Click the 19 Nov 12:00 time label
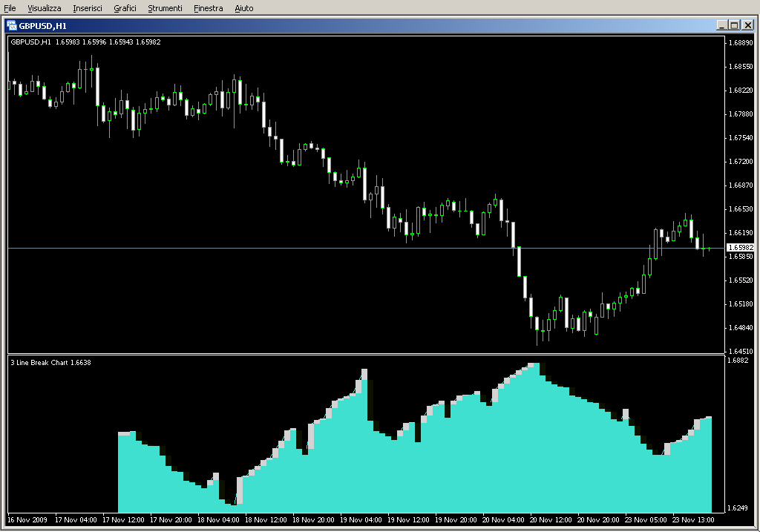 tap(408, 520)
